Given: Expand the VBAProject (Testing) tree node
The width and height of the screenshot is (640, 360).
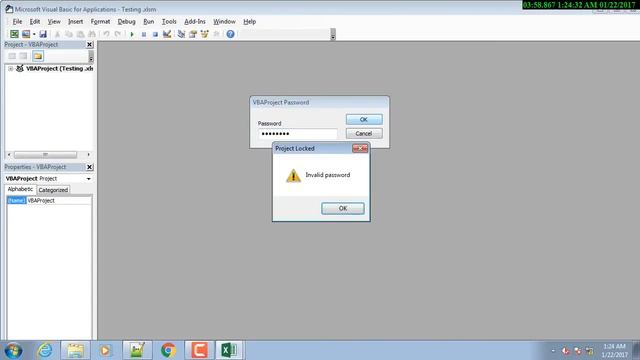Looking at the screenshot, I should pos(11,69).
